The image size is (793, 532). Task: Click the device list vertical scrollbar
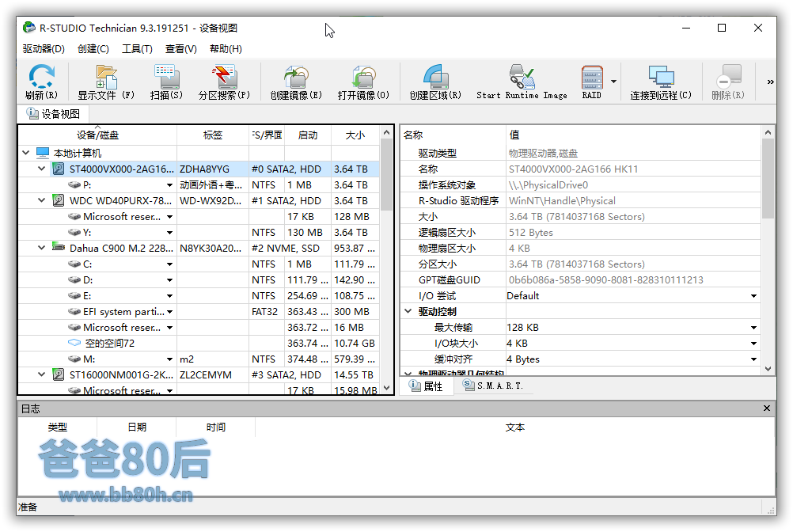click(386, 260)
